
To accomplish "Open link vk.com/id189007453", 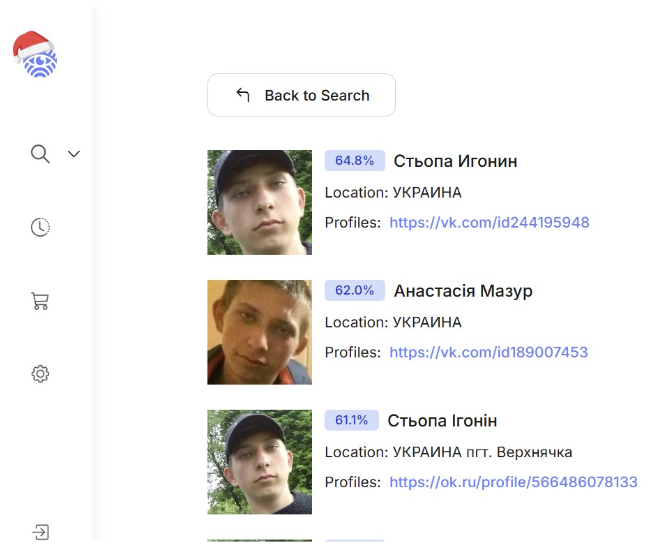I will pyautogui.click(x=489, y=352).
